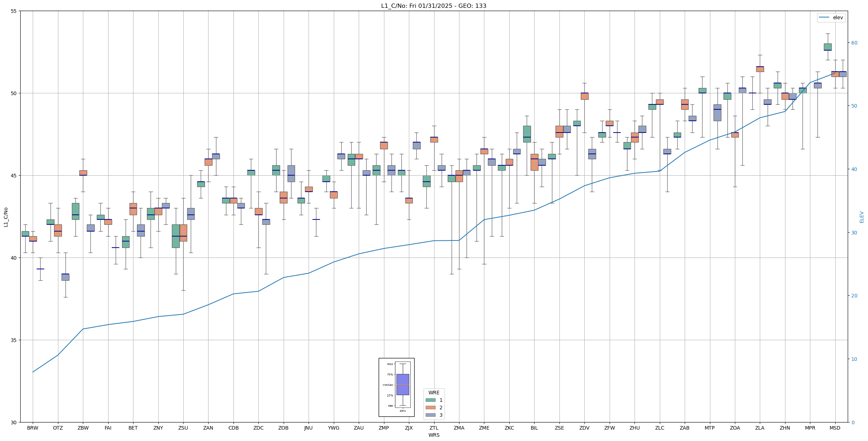This screenshot has width=868, height=441.
Task: Click the boxplot explanation inset diagram
Action: click(x=396, y=387)
